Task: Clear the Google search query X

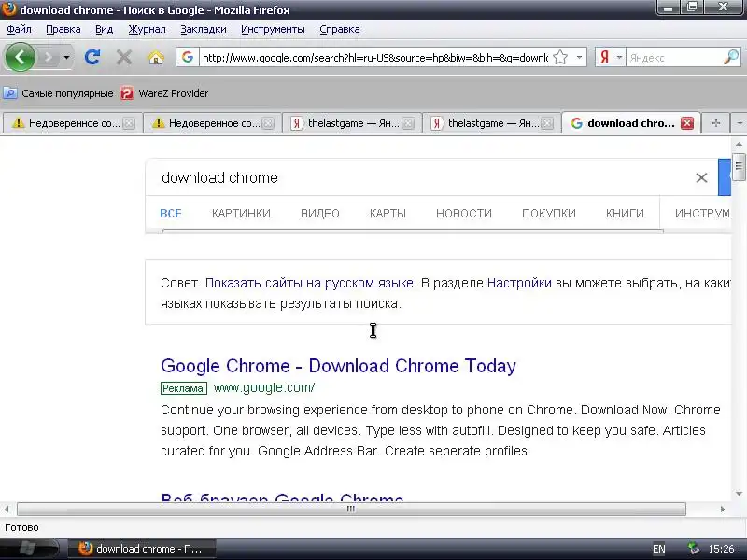Action: (x=701, y=177)
